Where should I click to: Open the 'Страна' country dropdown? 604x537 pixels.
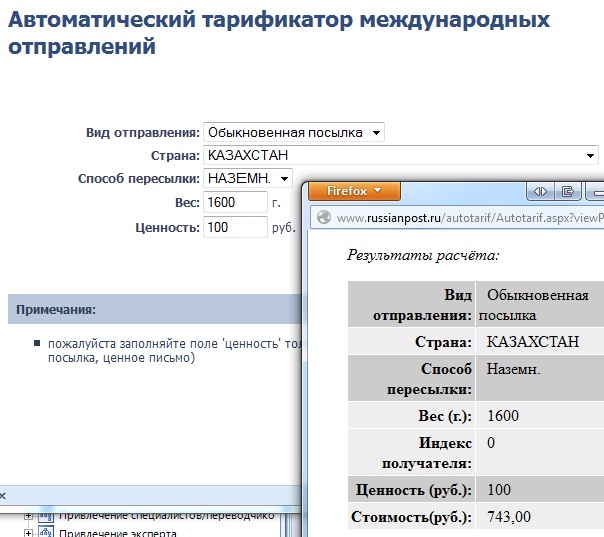[x=400, y=155]
